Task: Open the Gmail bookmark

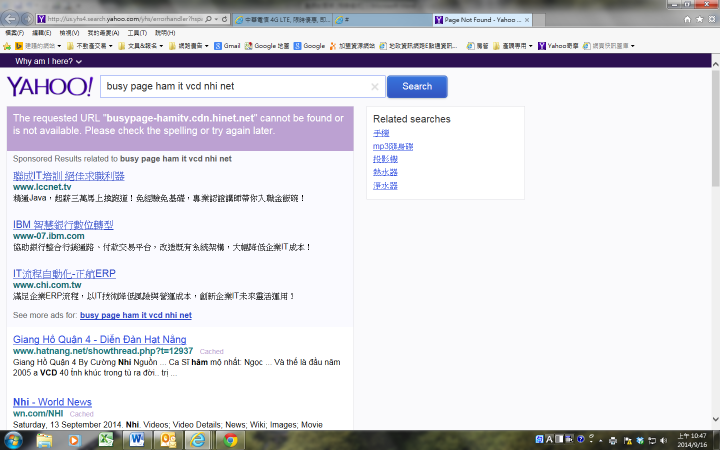Action: point(227,46)
